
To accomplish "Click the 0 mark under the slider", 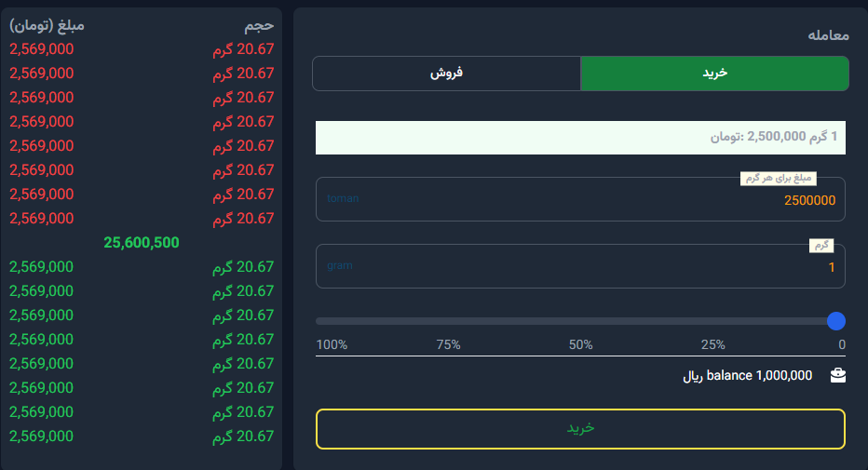I will click(842, 344).
